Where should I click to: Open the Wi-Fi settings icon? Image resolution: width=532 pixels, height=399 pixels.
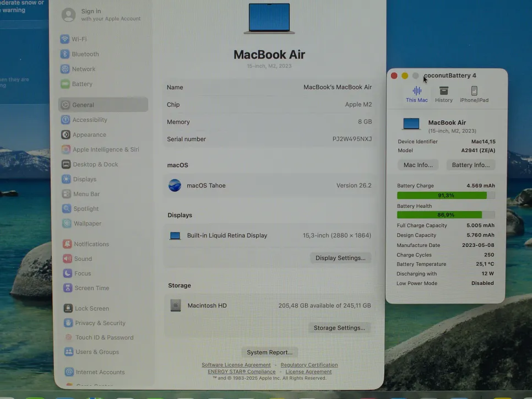tap(66, 39)
